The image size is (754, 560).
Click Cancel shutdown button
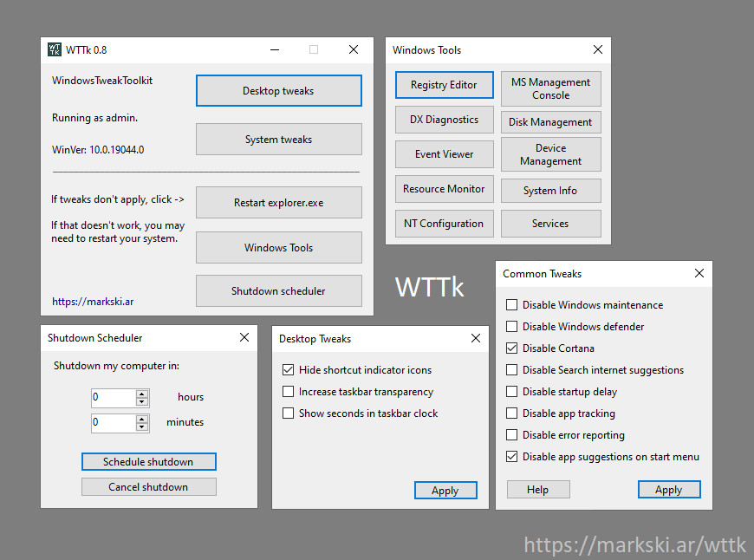(148, 487)
